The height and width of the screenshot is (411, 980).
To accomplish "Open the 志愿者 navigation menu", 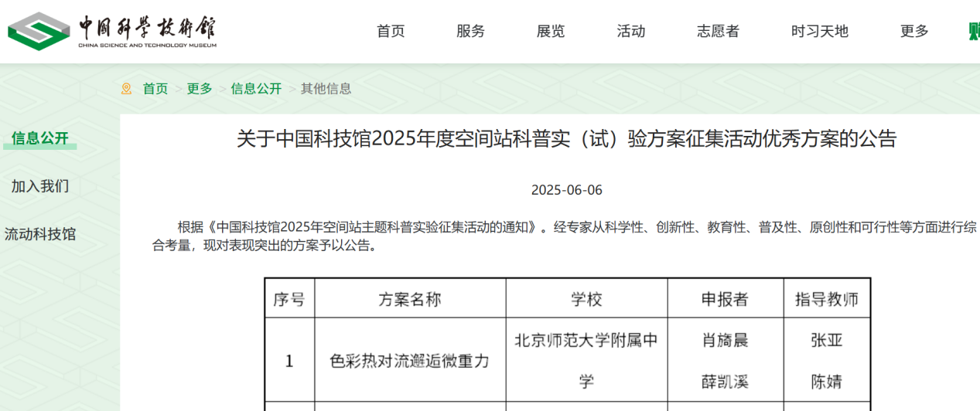I will pyautogui.click(x=718, y=31).
